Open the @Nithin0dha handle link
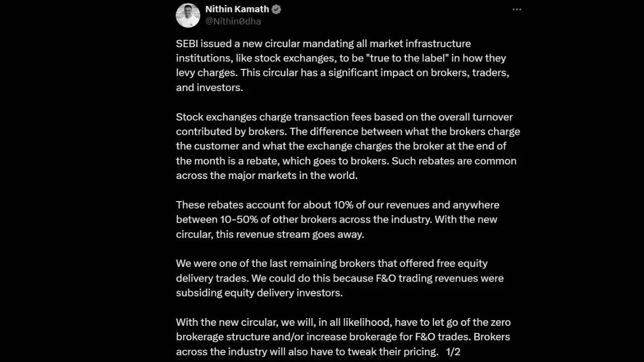 click(233, 22)
